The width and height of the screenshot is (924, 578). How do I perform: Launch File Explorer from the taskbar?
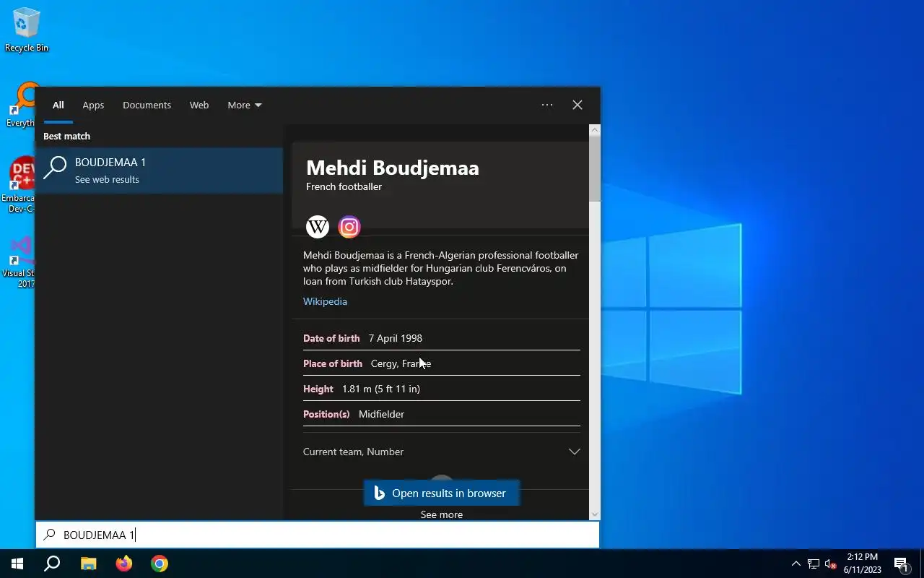click(88, 564)
